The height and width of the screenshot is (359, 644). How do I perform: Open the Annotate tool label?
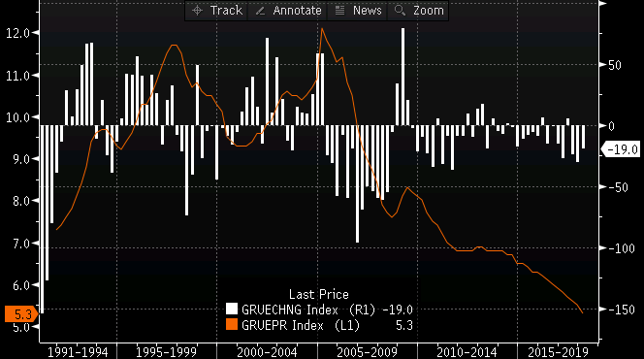pyautogui.click(x=298, y=11)
